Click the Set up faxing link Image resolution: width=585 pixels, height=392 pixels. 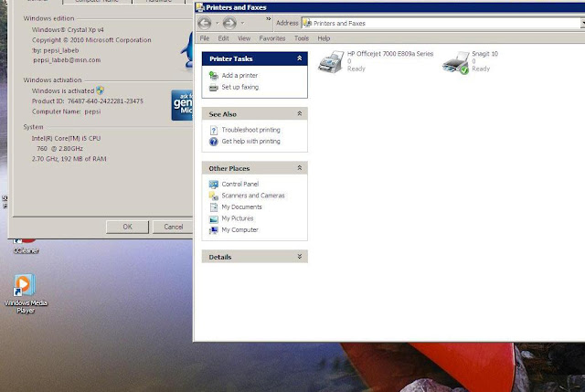pos(239,87)
